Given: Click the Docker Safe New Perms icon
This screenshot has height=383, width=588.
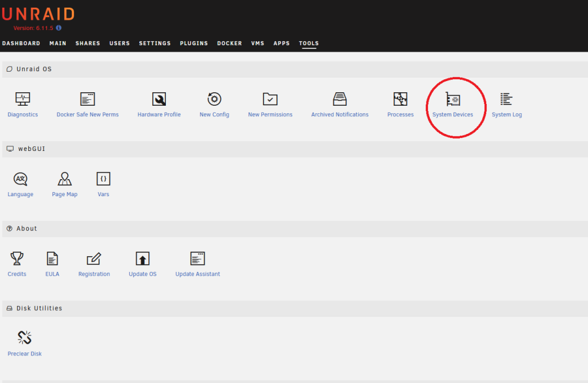Looking at the screenshot, I should tap(88, 99).
